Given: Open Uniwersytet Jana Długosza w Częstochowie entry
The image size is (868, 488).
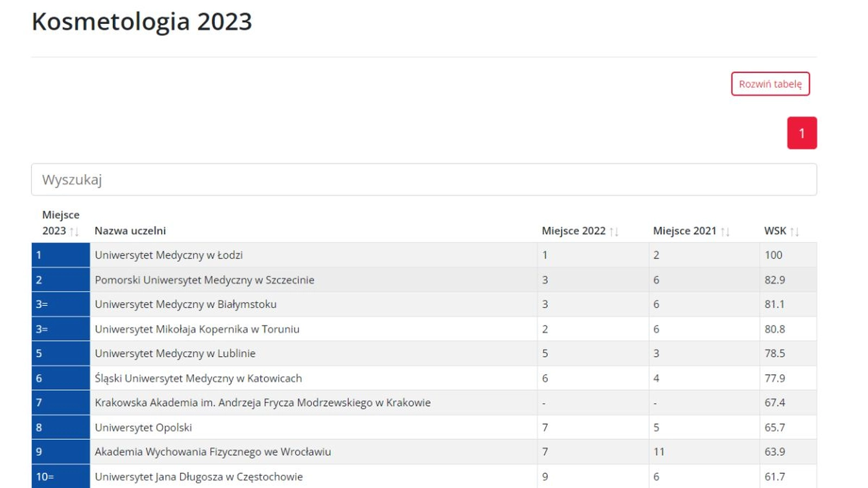Looking at the screenshot, I should pos(199,477).
